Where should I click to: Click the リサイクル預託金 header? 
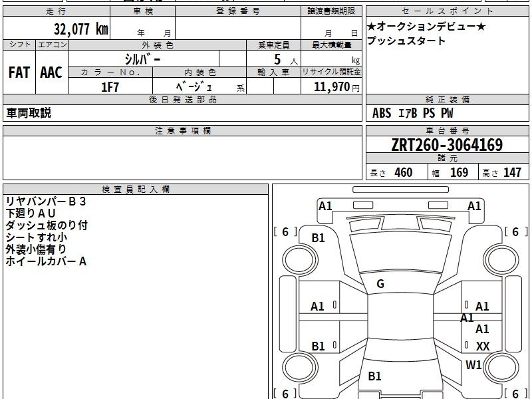(331, 72)
